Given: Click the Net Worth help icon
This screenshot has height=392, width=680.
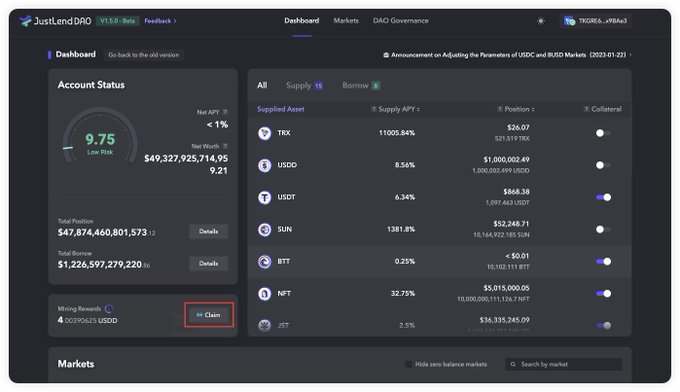Looking at the screenshot, I should point(225,146).
